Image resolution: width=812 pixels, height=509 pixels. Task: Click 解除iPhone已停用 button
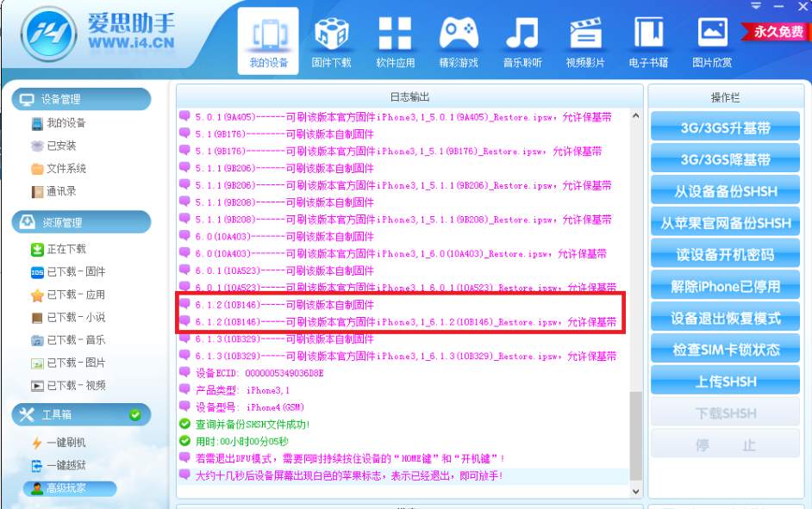pos(725,286)
